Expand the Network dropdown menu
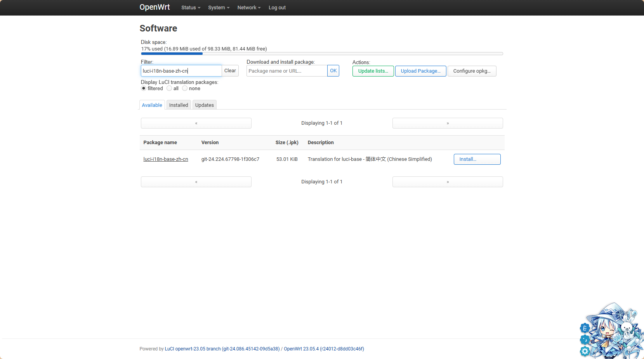 tap(249, 8)
